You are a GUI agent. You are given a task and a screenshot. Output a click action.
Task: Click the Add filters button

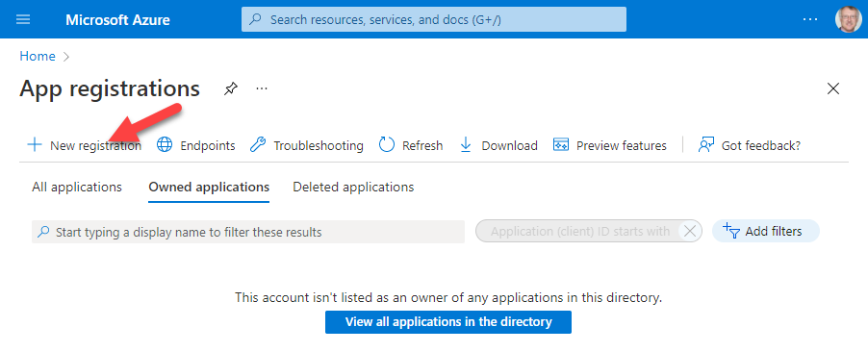pos(766,232)
